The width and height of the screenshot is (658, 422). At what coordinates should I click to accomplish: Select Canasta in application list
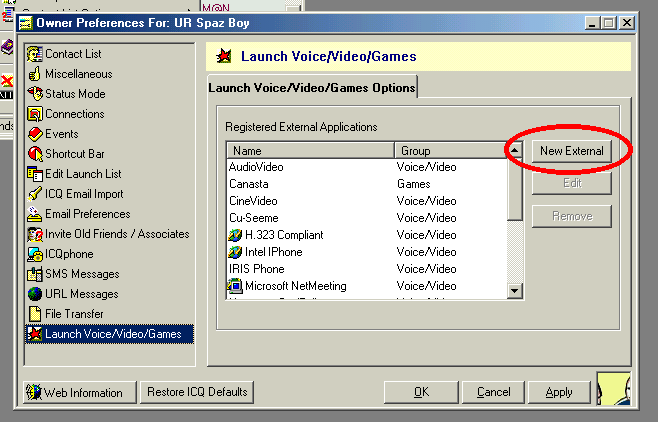click(249, 184)
